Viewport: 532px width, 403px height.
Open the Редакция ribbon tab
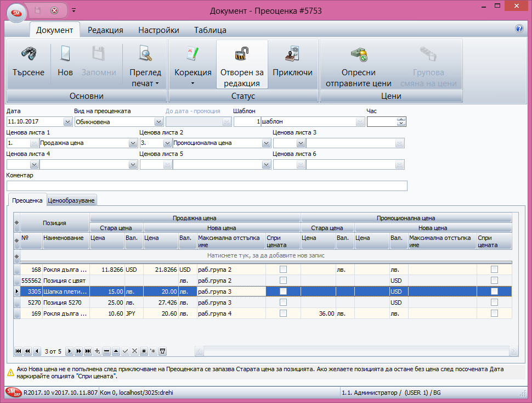105,30
